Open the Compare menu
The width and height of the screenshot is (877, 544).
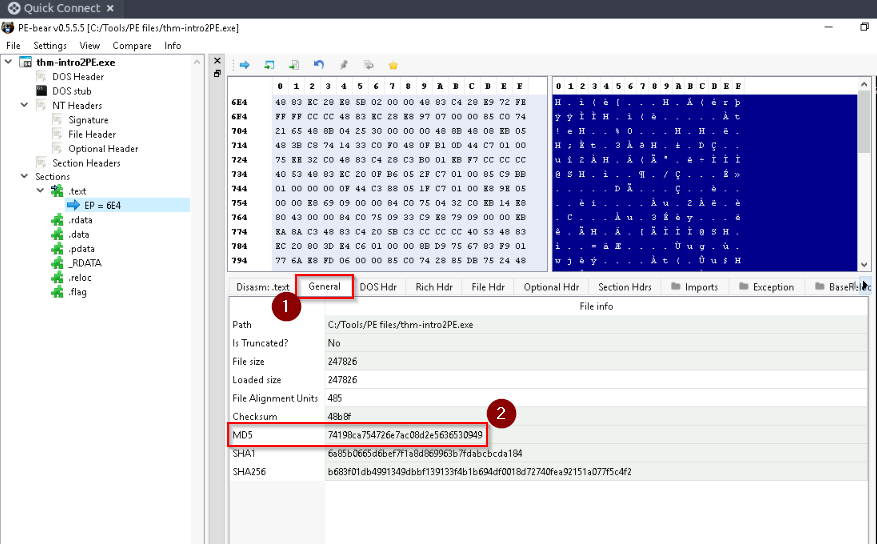click(x=132, y=45)
